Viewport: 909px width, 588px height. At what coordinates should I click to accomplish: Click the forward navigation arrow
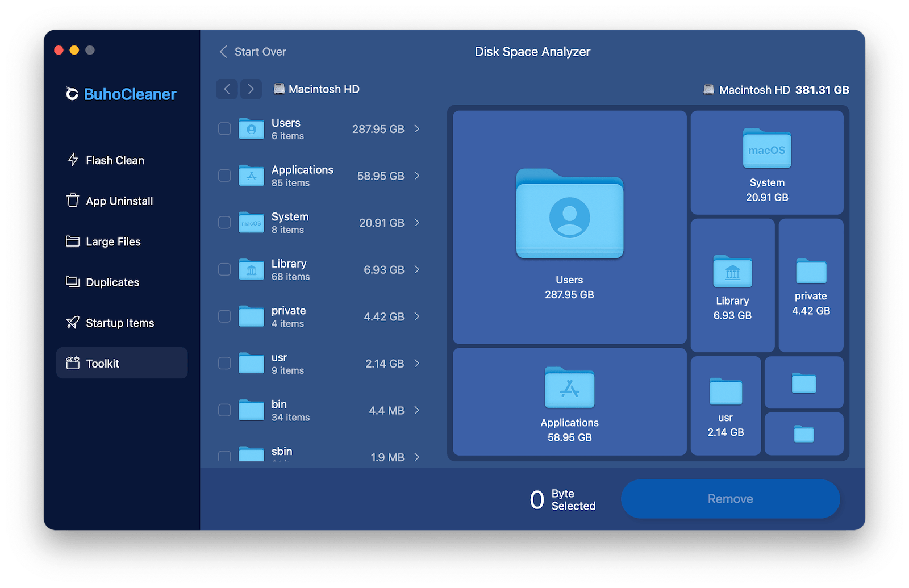251,89
